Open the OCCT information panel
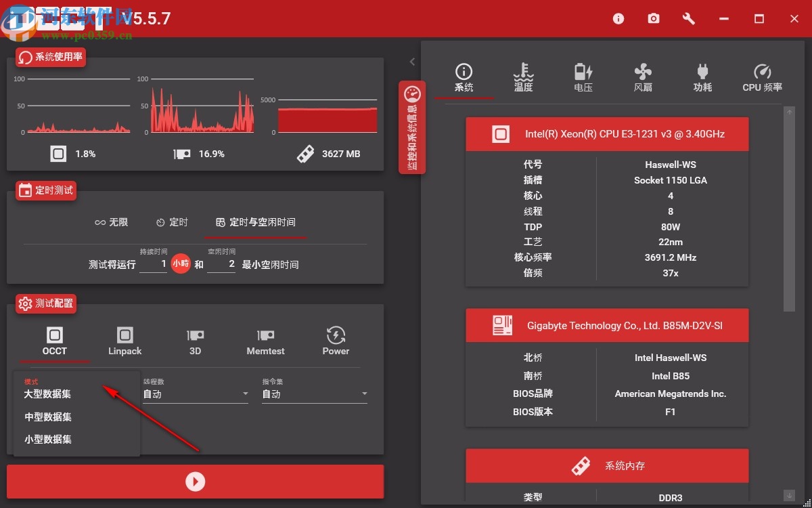This screenshot has height=508, width=812. tap(618, 19)
